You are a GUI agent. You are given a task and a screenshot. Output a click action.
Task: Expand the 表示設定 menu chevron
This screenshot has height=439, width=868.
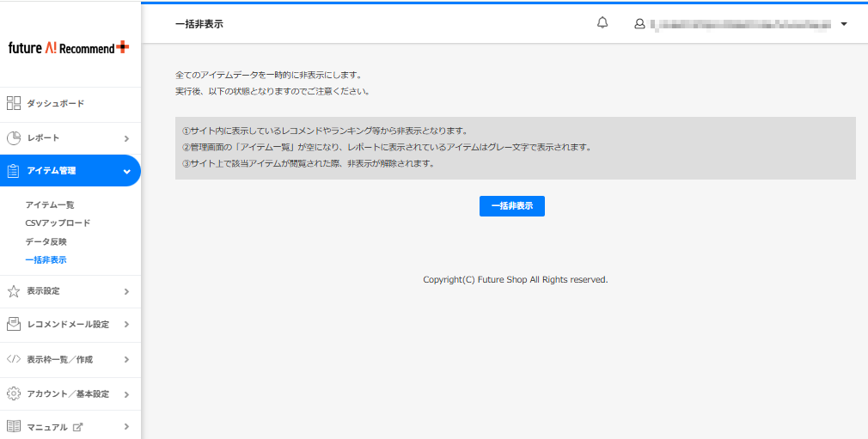coord(126,292)
